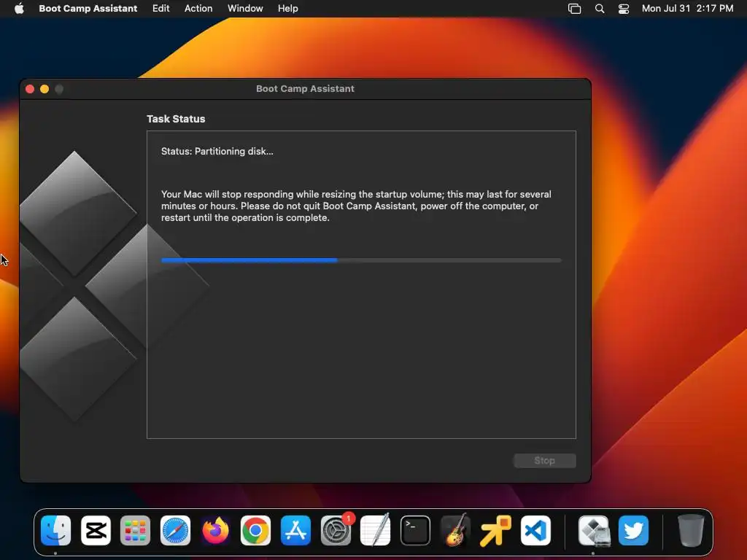747x560 pixels.
Task: Open the Trash in the Dock
Action: [x=691, y=530]
